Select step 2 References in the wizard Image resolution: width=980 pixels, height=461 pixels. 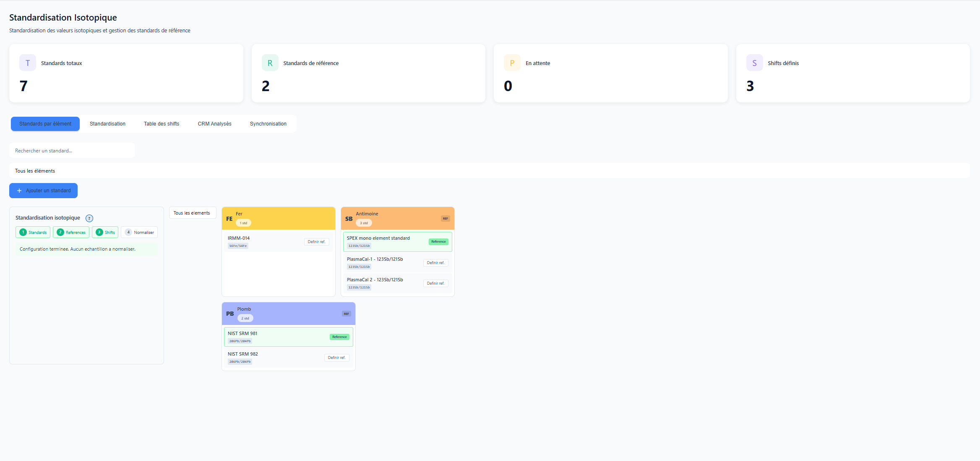pos(71,232)
